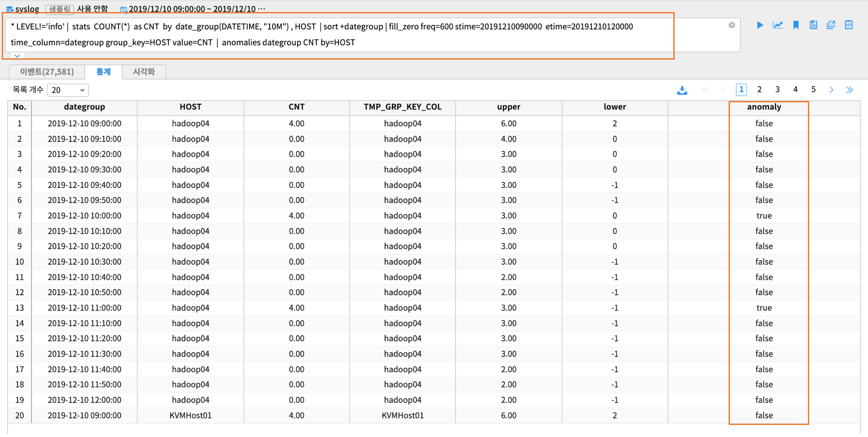868x437 pixels.
Task: Click HOST hadoop04 in row 5
Action: click(191, 185)
